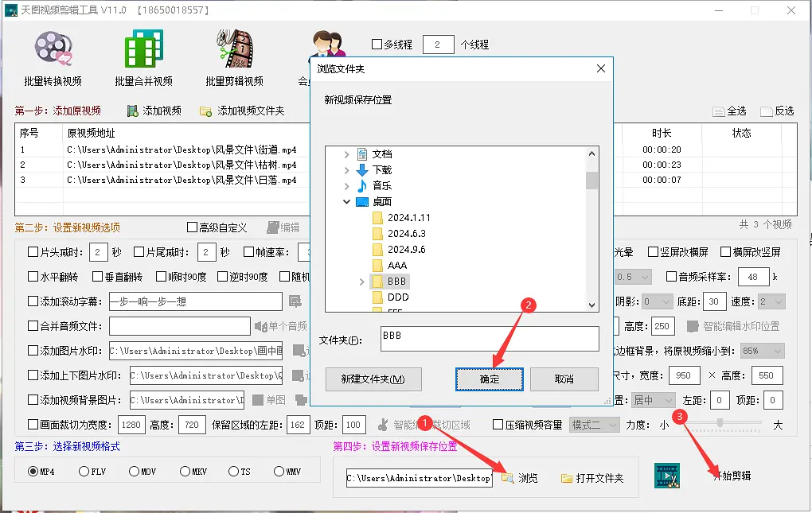Click the save path field C:\Users\Administrator\Desktop

click(419, 478)
